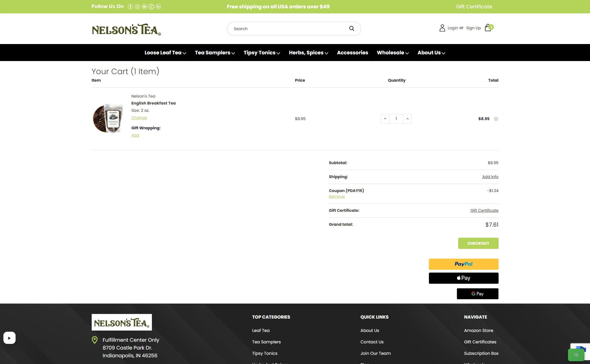Pay with the Google Pay button
The width and height of the screenshot is (590, 364).
(x=477, y=294)
